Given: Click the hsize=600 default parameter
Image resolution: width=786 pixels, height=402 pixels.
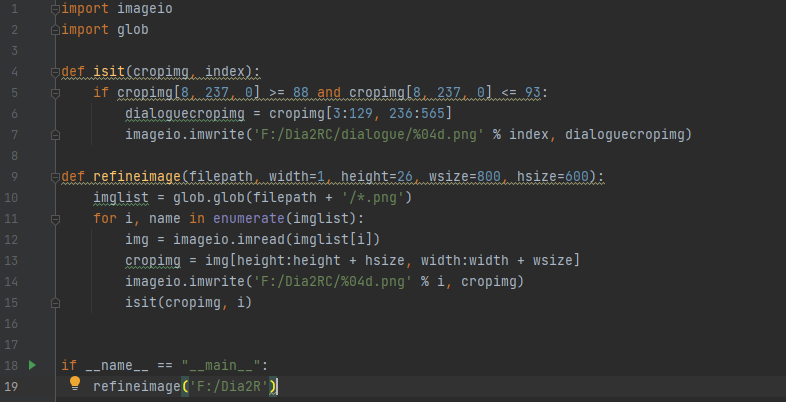Looking at the screenshot, I should coord(553,177).
